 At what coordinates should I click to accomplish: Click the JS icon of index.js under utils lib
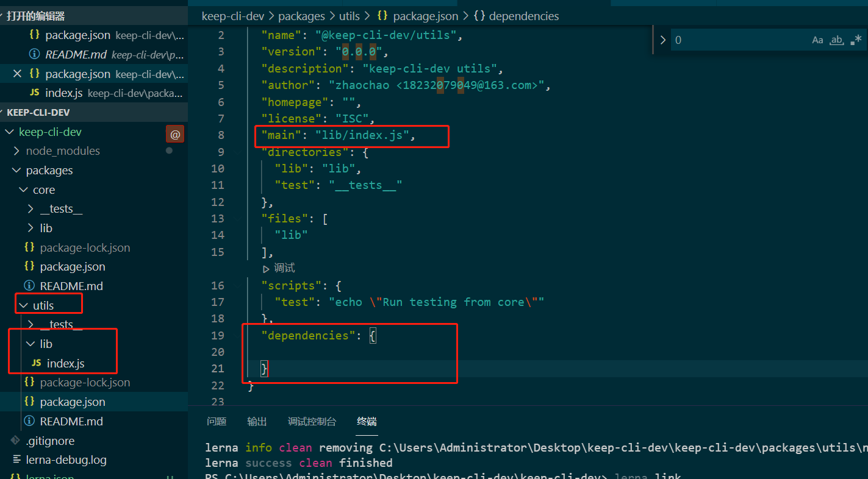click(36, 363)
